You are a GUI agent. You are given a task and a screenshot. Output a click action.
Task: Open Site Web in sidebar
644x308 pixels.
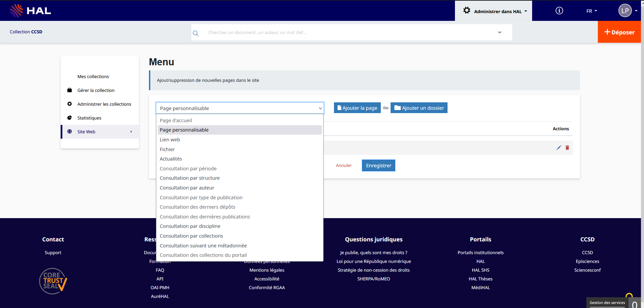click(x=100, y=132)
